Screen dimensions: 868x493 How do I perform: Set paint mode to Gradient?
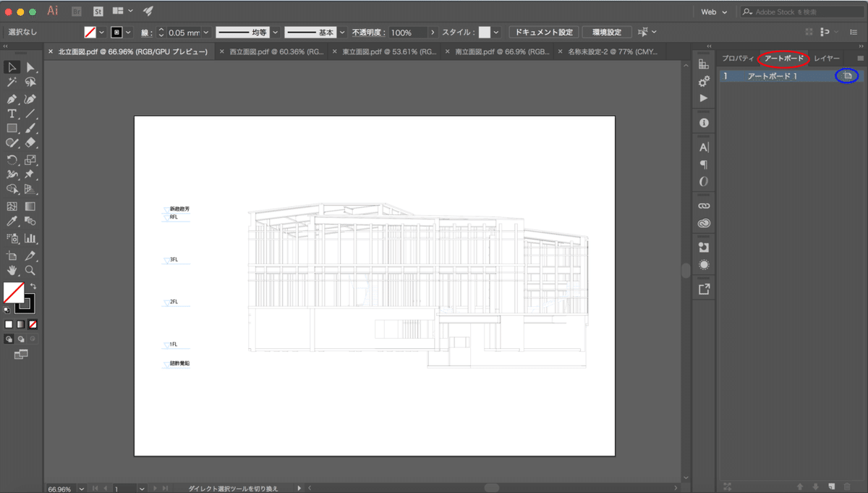pos(21,324)
